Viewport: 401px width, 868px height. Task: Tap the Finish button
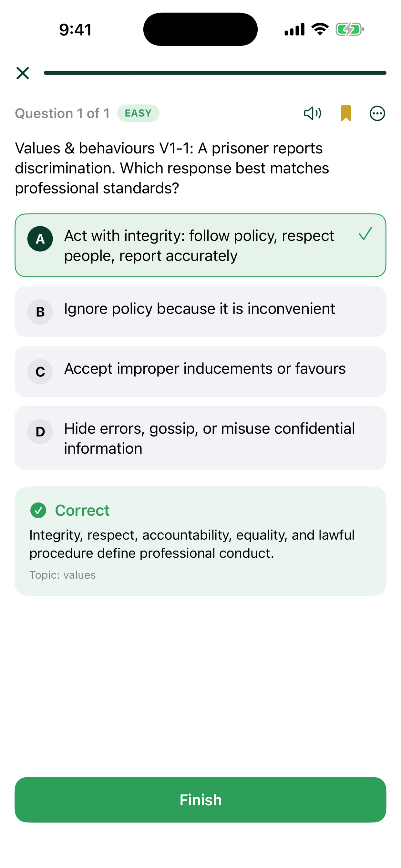coord(200,800)
